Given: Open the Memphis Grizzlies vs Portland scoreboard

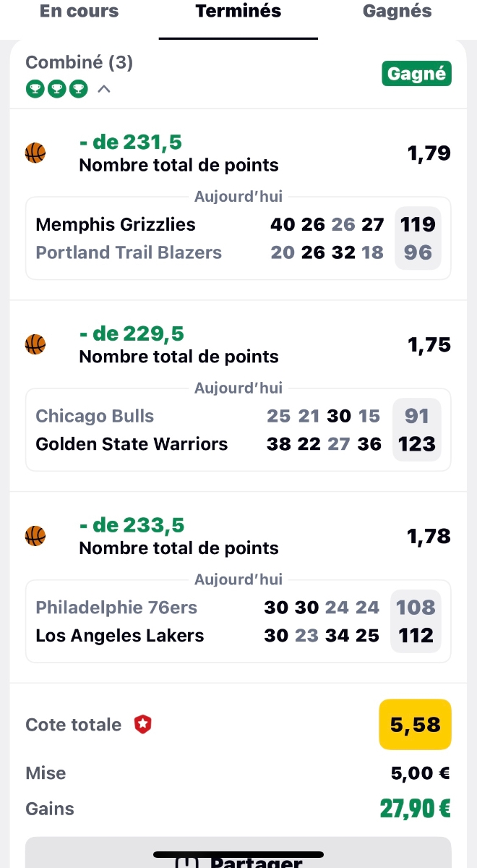Looking at the screenshot, I should [238, 239].
